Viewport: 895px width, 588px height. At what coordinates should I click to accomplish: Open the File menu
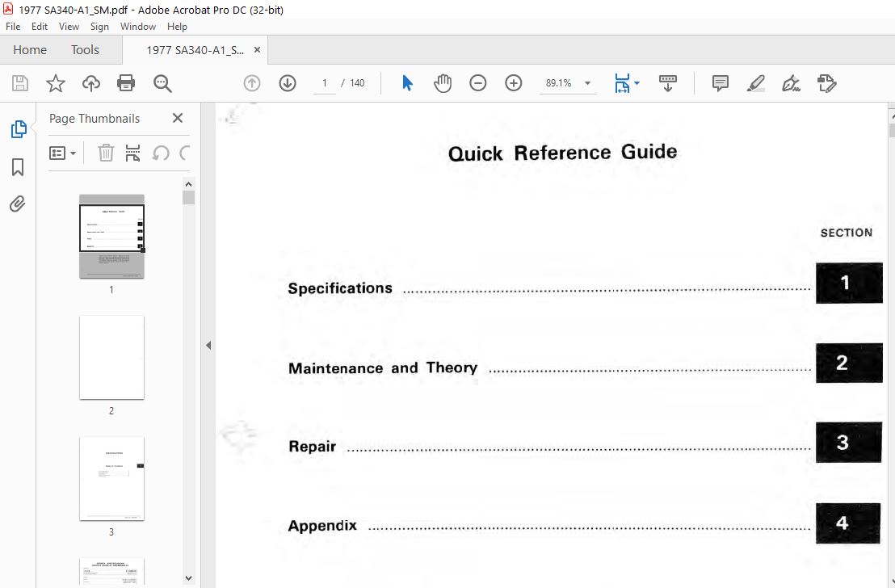[13, 27]
